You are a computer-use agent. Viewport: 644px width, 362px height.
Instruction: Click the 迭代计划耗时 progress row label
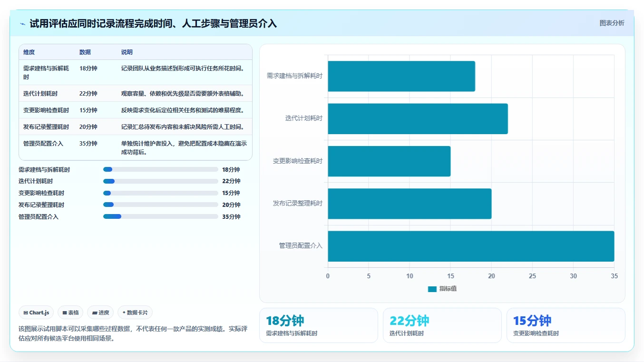tap(36, 181)
